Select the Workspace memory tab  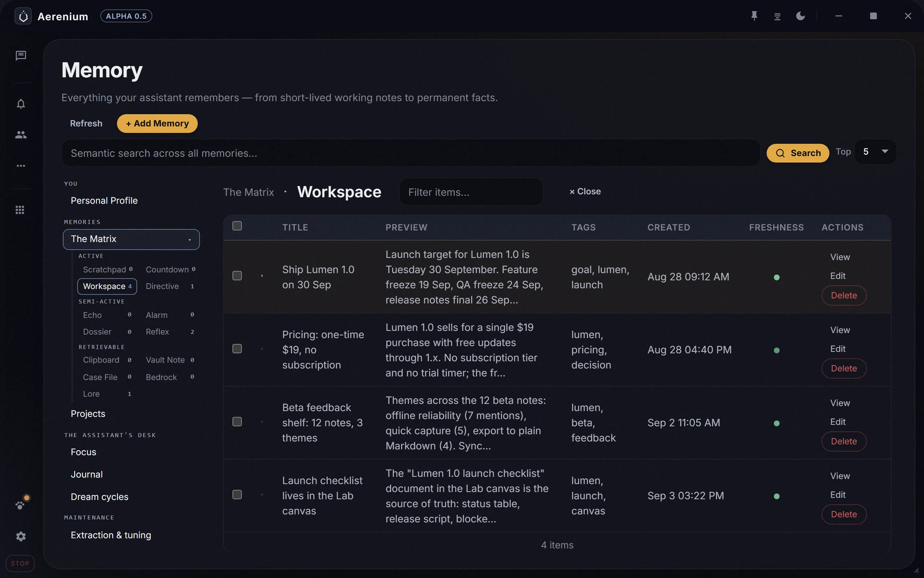click(107, 286)
